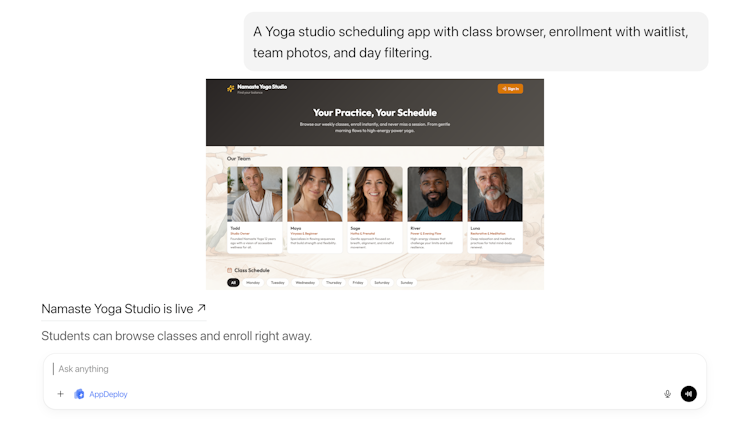Open the arrow icon next to the live link

pos(201,308)
